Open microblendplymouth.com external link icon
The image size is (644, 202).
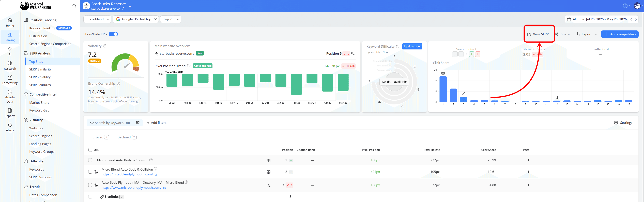(156, 175)
